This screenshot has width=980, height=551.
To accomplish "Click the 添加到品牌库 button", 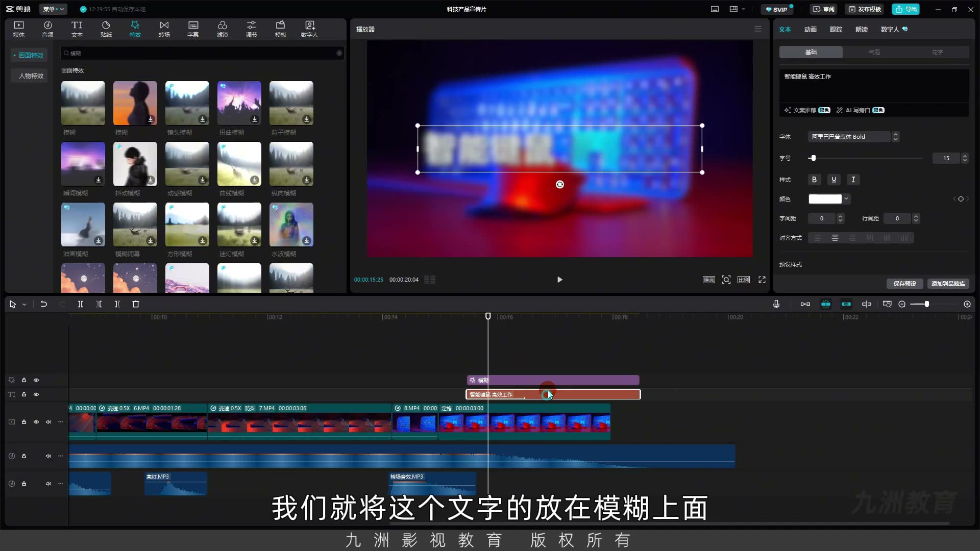I will 948,284.
